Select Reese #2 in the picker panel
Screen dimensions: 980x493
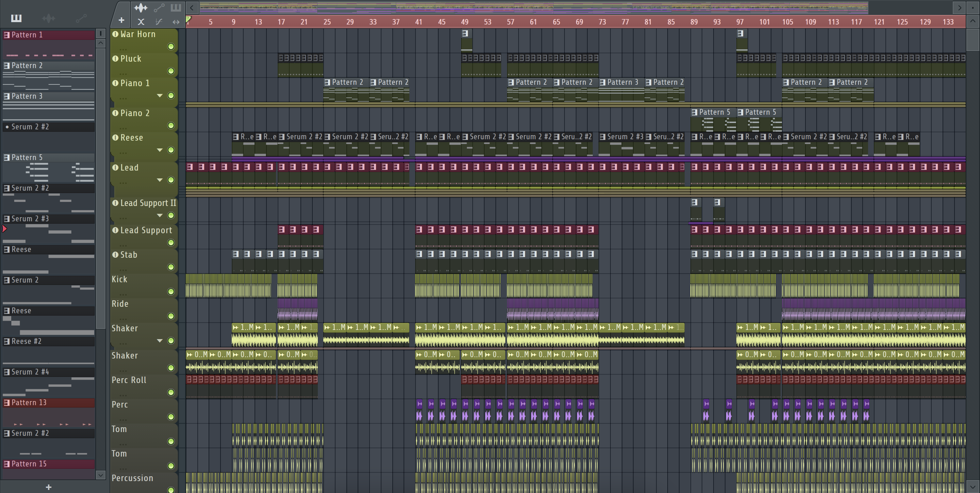pyautogui.click(x=49, y=341)
